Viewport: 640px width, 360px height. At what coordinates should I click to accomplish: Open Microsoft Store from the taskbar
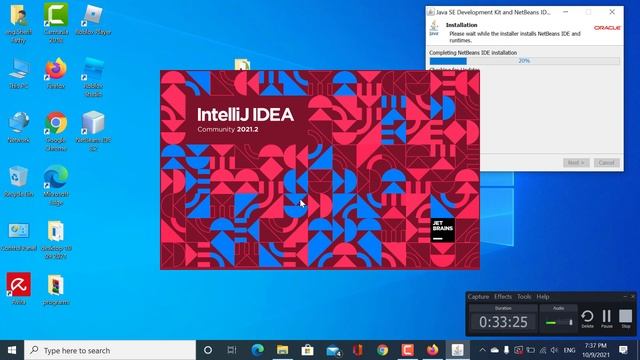(x=307, y=350)
